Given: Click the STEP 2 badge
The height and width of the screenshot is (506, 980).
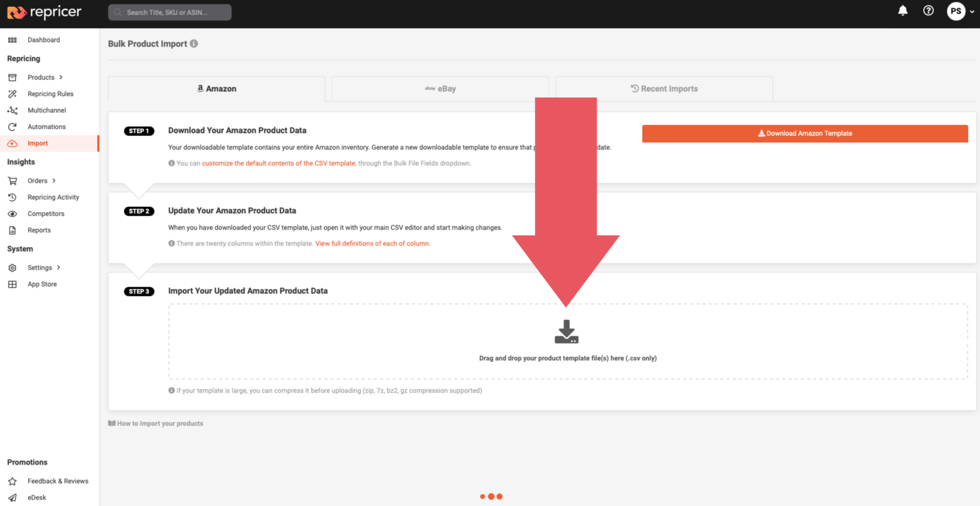Looking at the screenshot, I should pyautogui.click(x=139, y=211).
